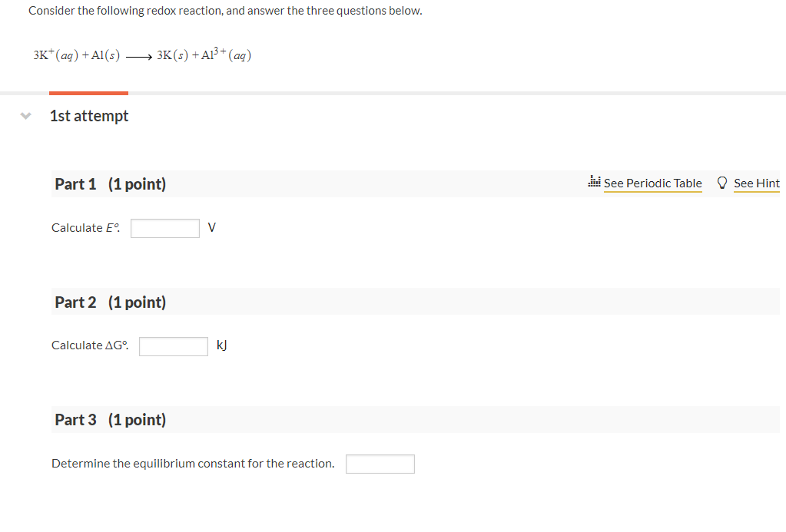This screenshot has width=786, height=532.
Task: Click the Part 3 section header
Action: coord(76,419)
